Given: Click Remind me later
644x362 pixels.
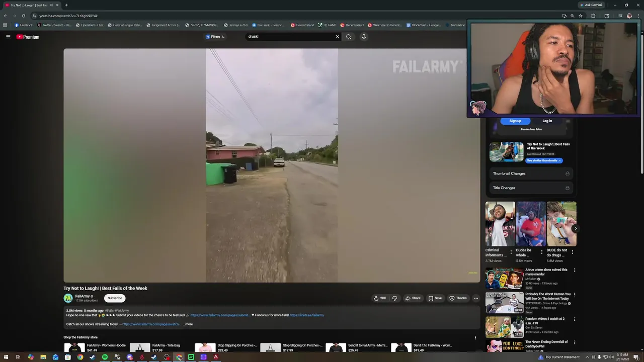Looking at the screenshot, I should coord(531,129).
